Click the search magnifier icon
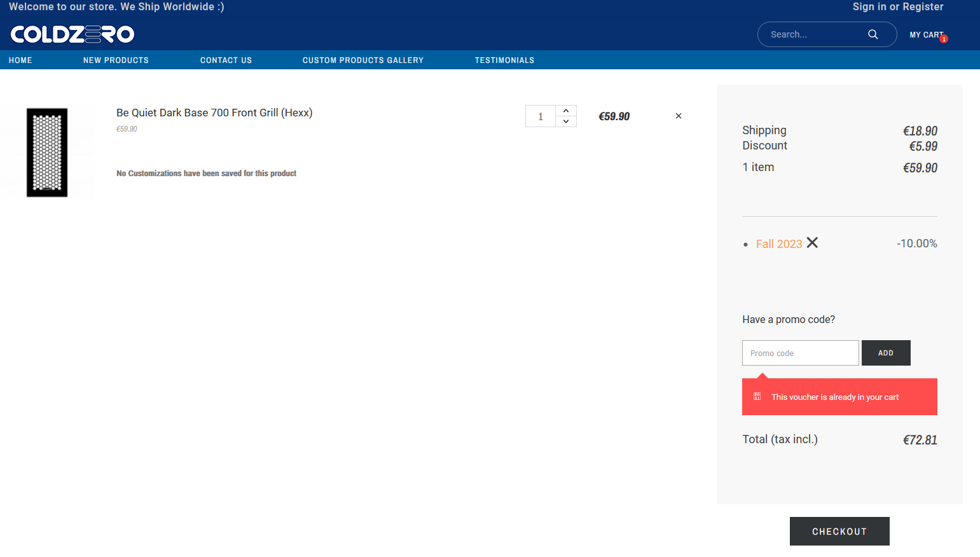 [873, 34]
